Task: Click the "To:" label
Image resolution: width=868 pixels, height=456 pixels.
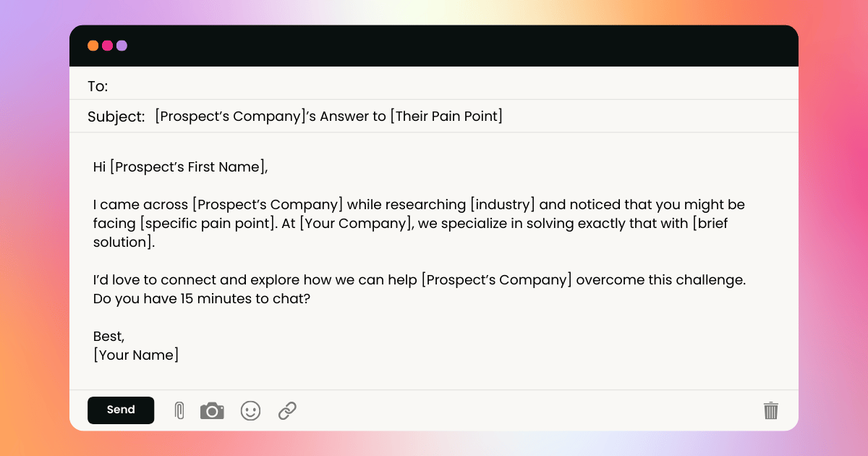Action: click(98, 87)
